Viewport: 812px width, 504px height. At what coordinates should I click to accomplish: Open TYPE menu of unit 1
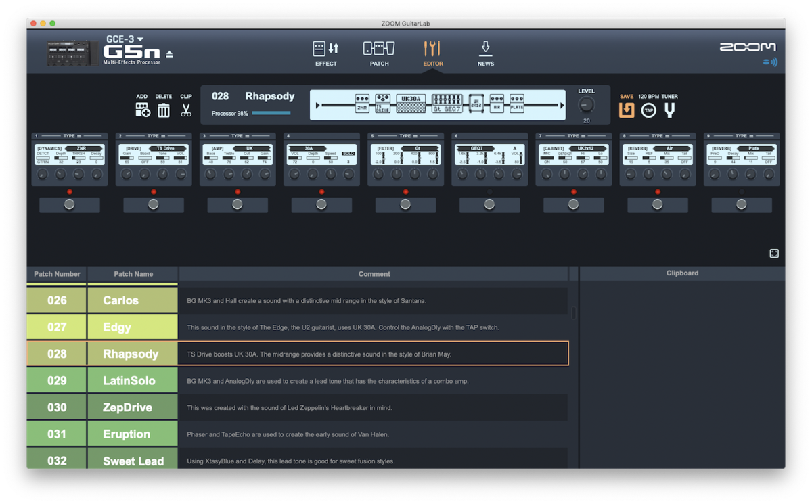(72, 136)
